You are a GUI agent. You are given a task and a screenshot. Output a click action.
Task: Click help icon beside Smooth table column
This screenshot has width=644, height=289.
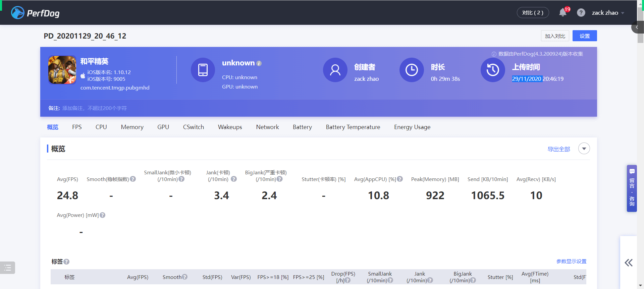185,277
